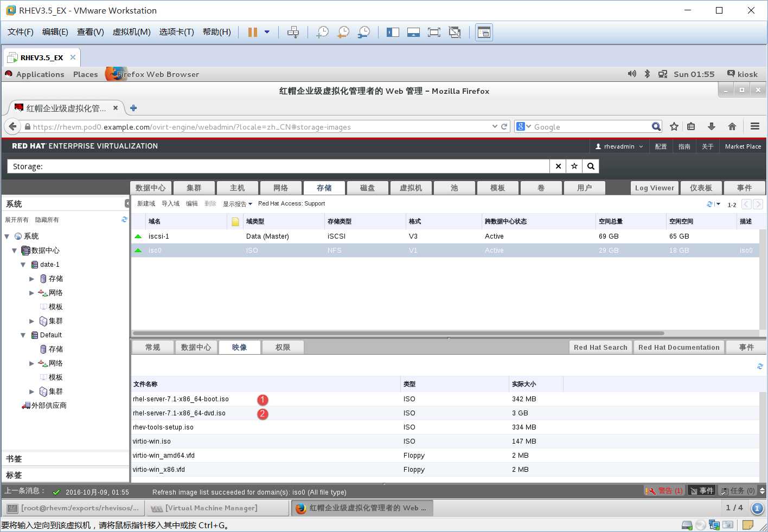Screen dimensions: 768x532
Task: Collapse the 数据中心 tree node
Action: coord(15,251)
